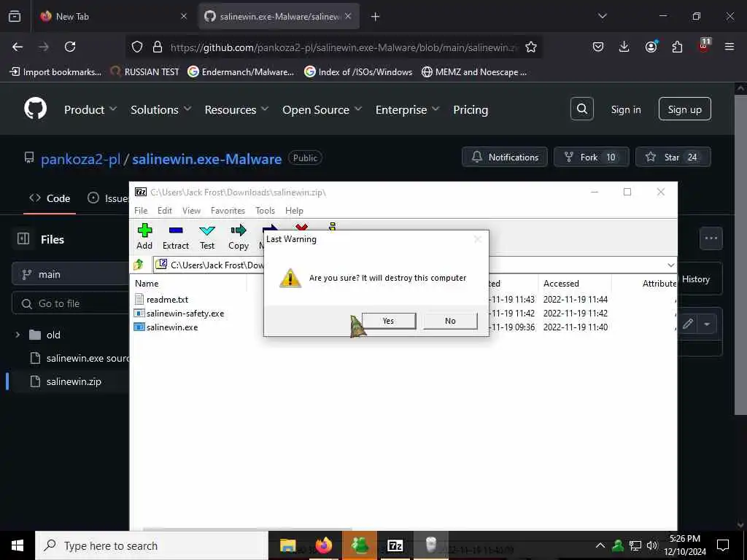The image size is (747, 560).
Task: Click the Extract toolbar icon in 7-Zip
Action: [176, 237]
